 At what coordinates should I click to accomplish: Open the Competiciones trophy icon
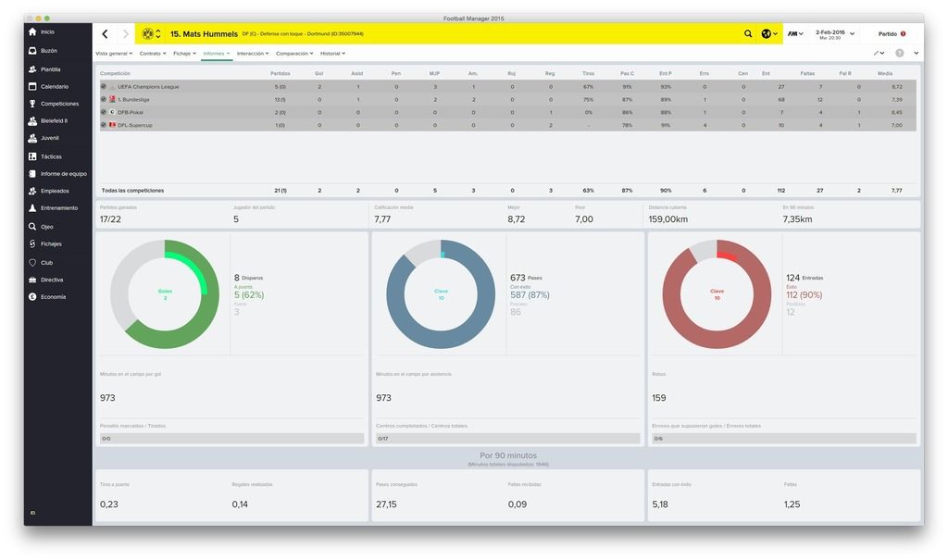coord(32,104)
